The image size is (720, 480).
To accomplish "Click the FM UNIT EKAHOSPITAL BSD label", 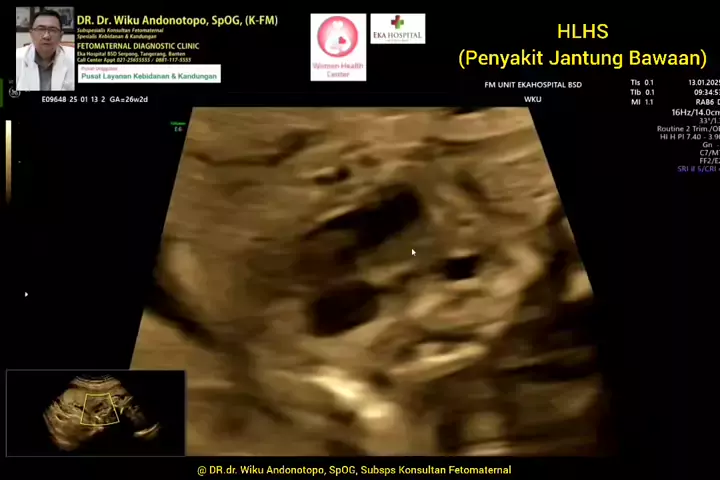I will click(x=532, y=85).
